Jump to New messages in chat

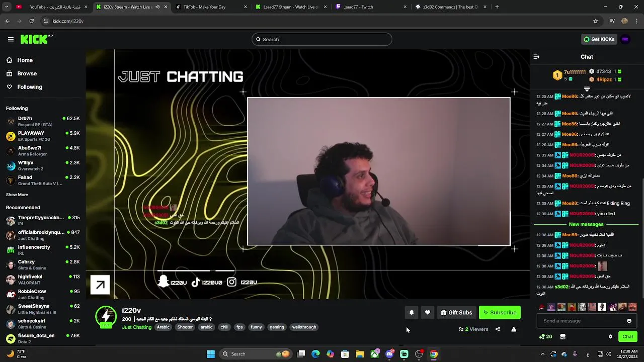[x=586, y=224]
